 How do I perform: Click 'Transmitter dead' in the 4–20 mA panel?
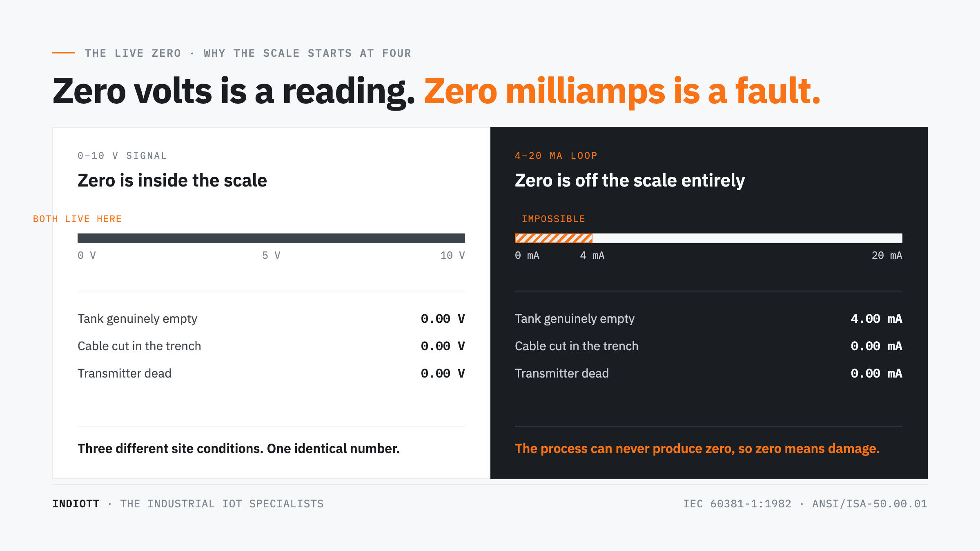tap(561, 373)
